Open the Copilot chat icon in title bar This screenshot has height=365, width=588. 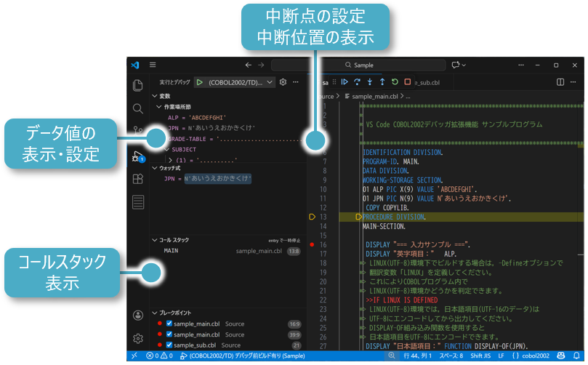(x=456, y=65)
